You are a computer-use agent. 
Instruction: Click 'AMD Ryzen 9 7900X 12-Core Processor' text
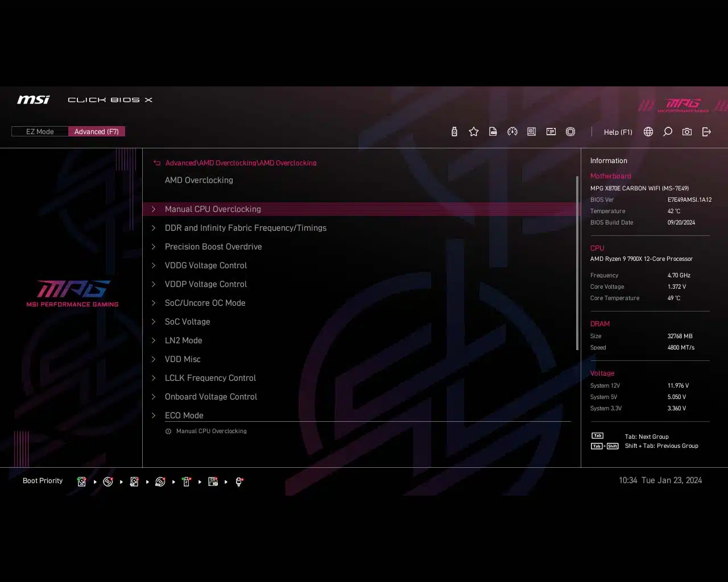[x=642, y=259]
